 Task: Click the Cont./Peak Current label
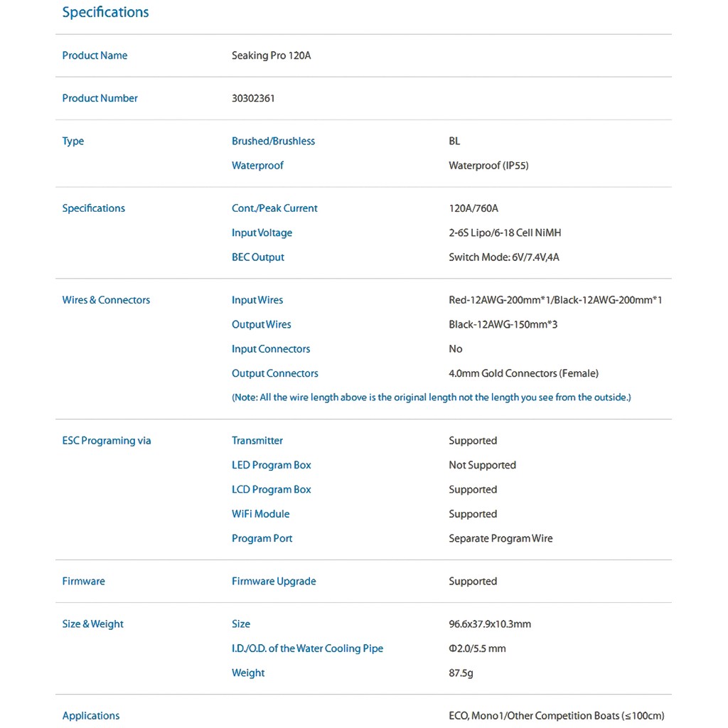pos(274,208)
